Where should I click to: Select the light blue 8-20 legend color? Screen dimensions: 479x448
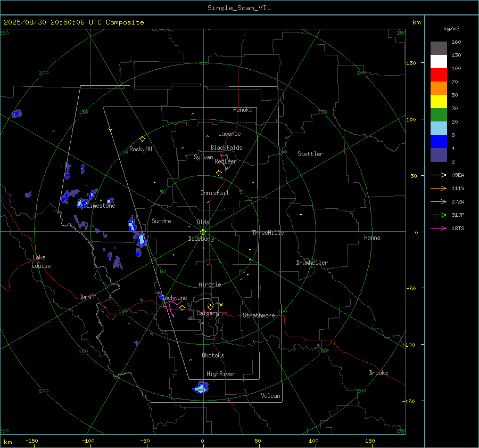coord(439,128)
